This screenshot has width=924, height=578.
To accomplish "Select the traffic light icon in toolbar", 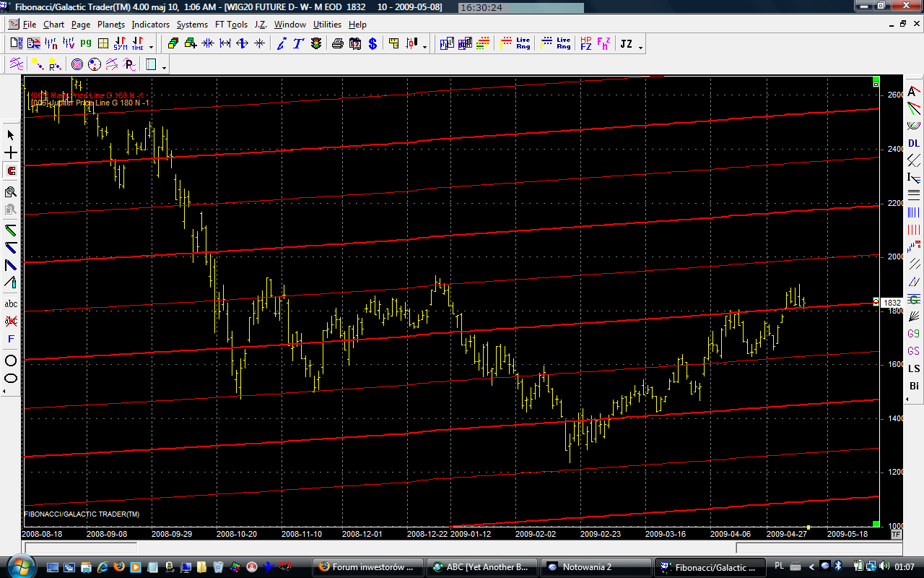I will (316, 44).
